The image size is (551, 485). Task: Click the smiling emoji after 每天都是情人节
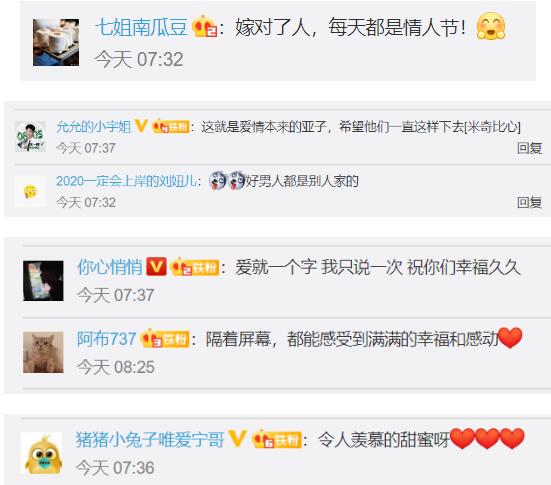pyautogui.click(x=491, y=26)
